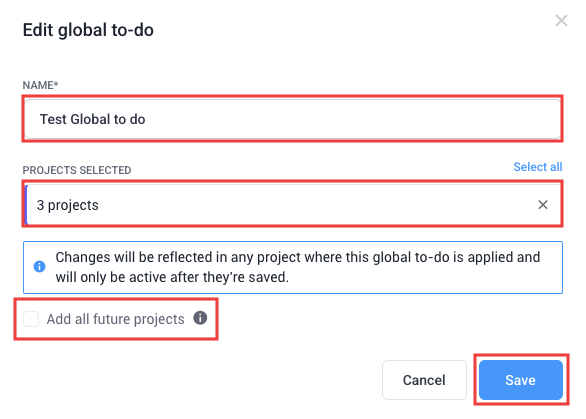
Task: Click the Edit global to-do dialog title
Action: (x=88, y=30)
